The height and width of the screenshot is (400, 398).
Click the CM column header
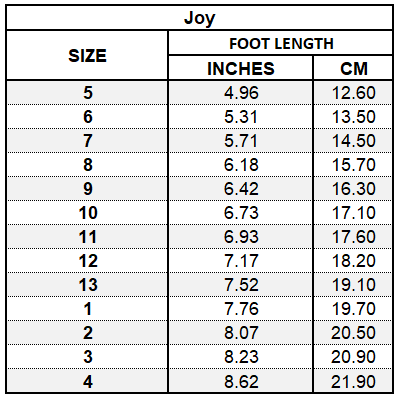[353, 68]
